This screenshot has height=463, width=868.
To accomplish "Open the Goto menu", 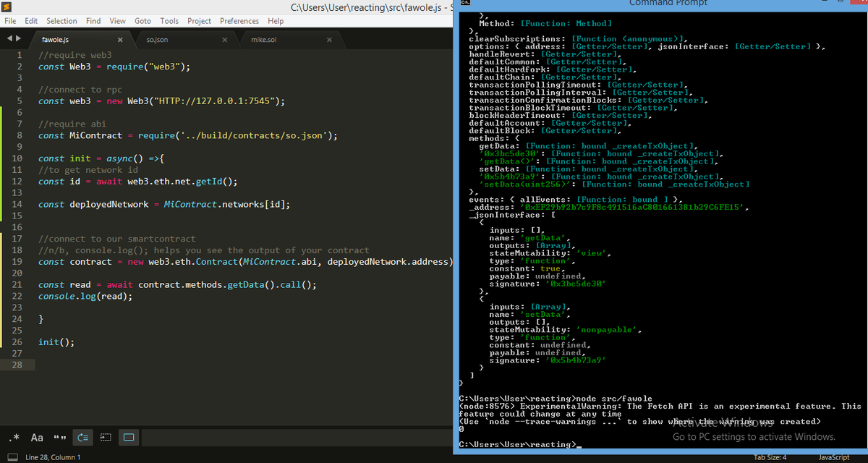I will pyautogui.click(x=142, y=21).
